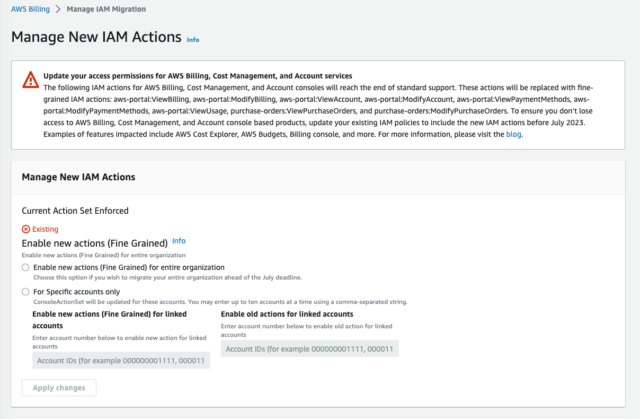This screenshot has height=419, width=640.
Task: Click the Current Action Set Enforced label
Action: tap(75, 211)
